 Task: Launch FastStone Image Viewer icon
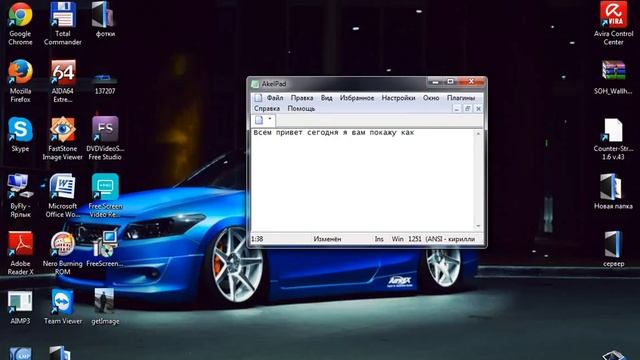pos(62,130)
